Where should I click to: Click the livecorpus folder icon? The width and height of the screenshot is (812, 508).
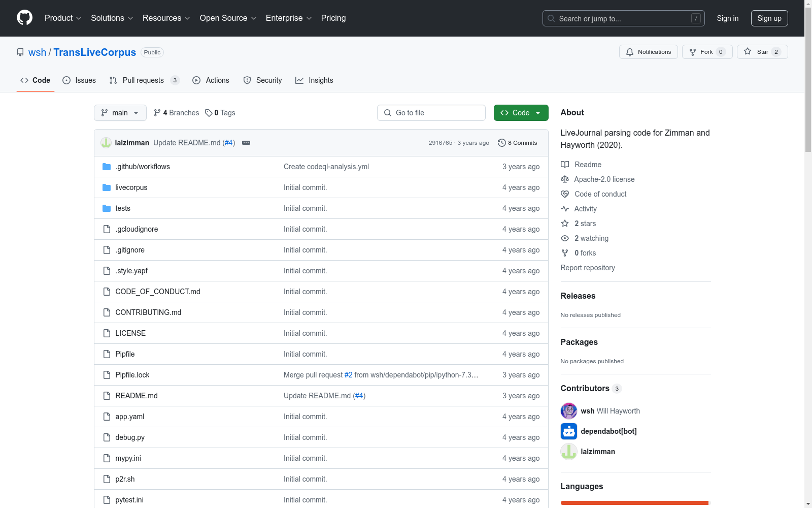click(107, 187)
